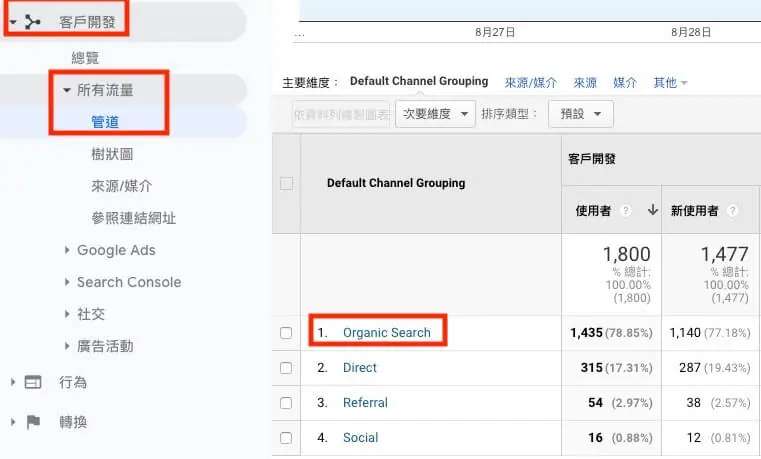Click Referral users value 54
This screenshot has height=459, width=761.
(x=596, y=403)
